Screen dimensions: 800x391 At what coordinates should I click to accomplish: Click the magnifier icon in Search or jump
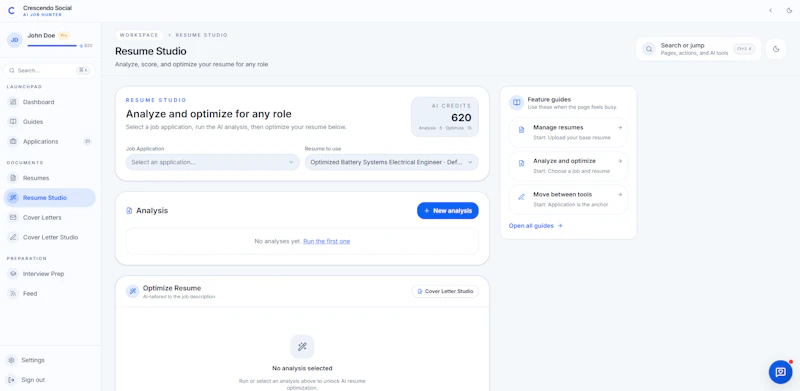649,49
